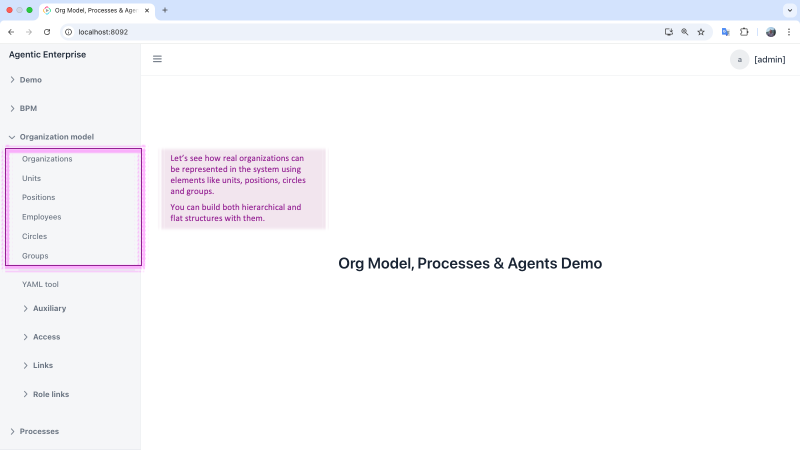Close the Org Model browser tab
The image size is (800, 450).
point(147,10)
